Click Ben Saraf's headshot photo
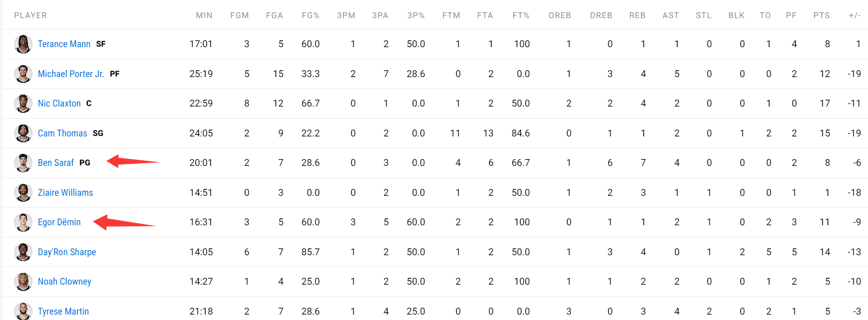Image resolution: width=868 pixels, height=320 pixels. pos(23,163)
